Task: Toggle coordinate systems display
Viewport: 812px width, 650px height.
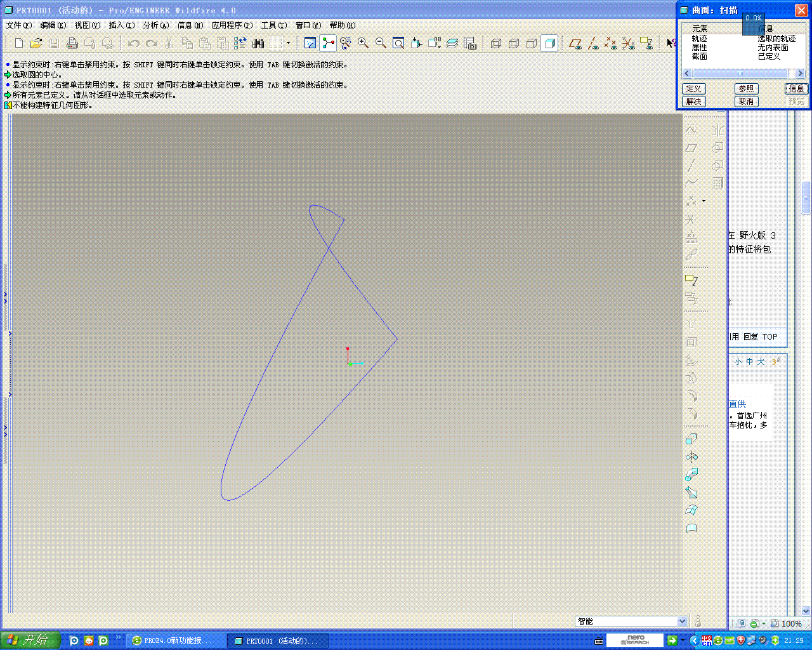Action: coord(629,43)
